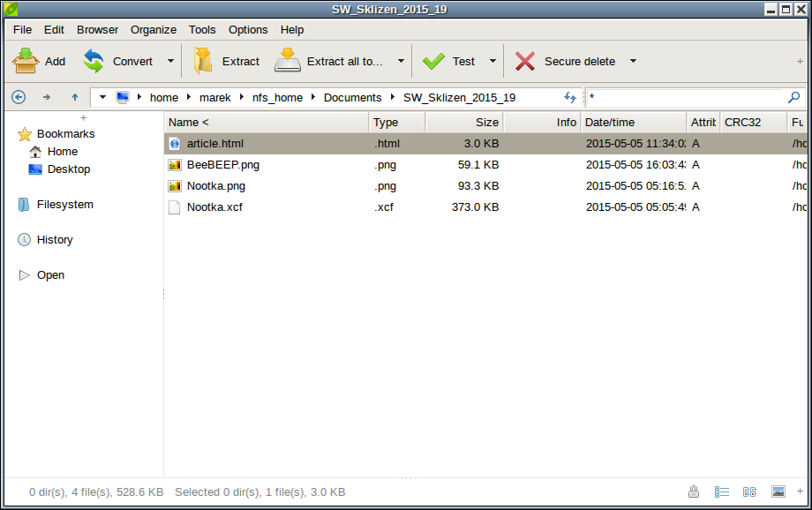
Task: Click the Filesystem icon in sidebar
Action: 24,205
